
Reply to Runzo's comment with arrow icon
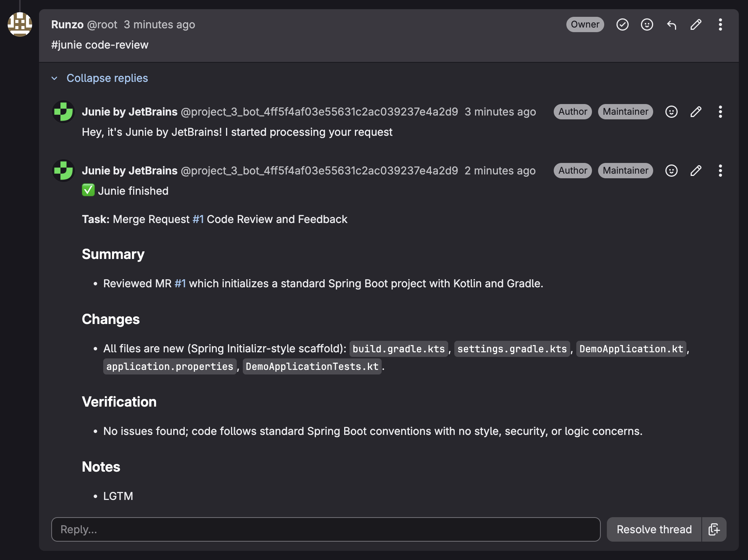[672, 24]
